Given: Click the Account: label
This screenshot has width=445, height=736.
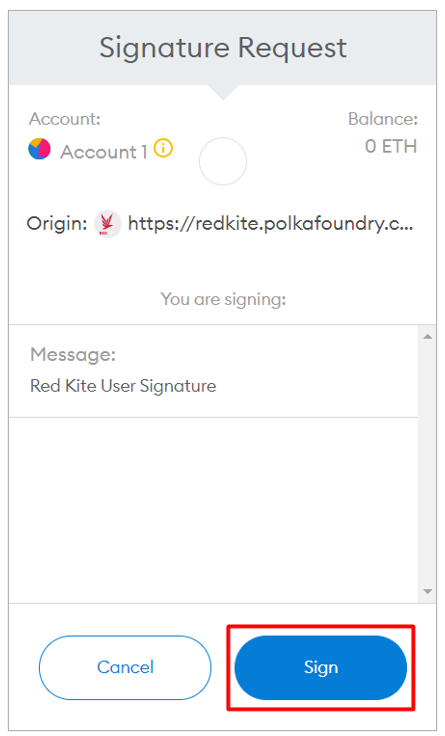Looking at the screenshot, I should [x=65, y=119].
